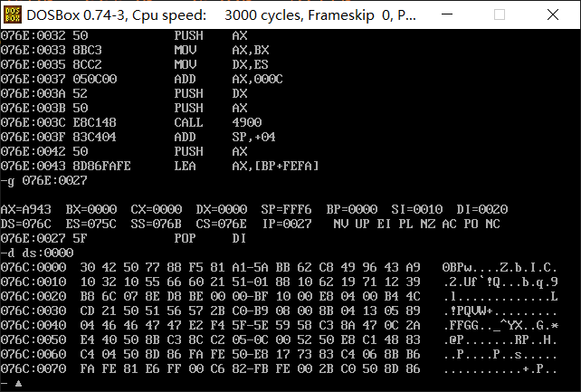Viewport: 581px width, 392px height.
Task: Click the 'POP DI' instruction line
Action: click(123, 239)
